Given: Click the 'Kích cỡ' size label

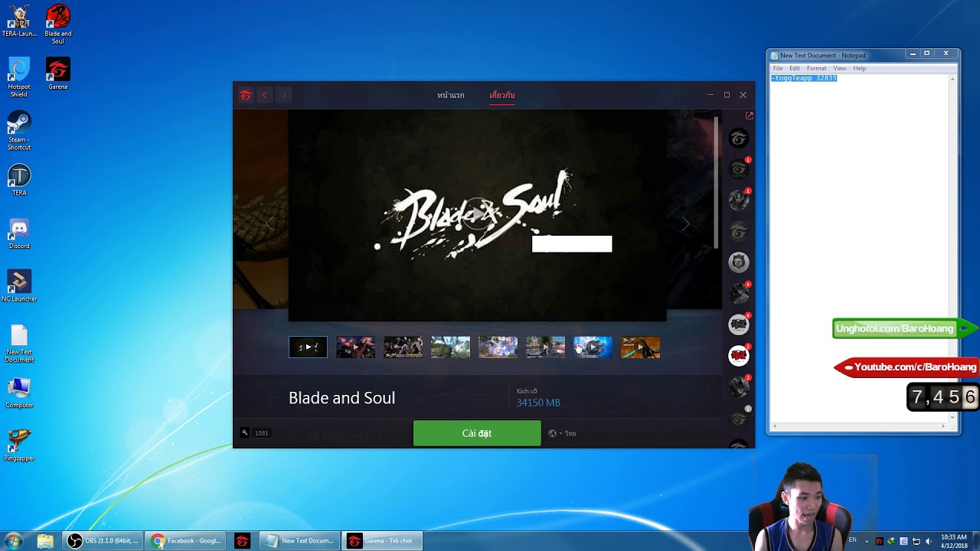Looking at the screenshot, I should click(527, 391).
